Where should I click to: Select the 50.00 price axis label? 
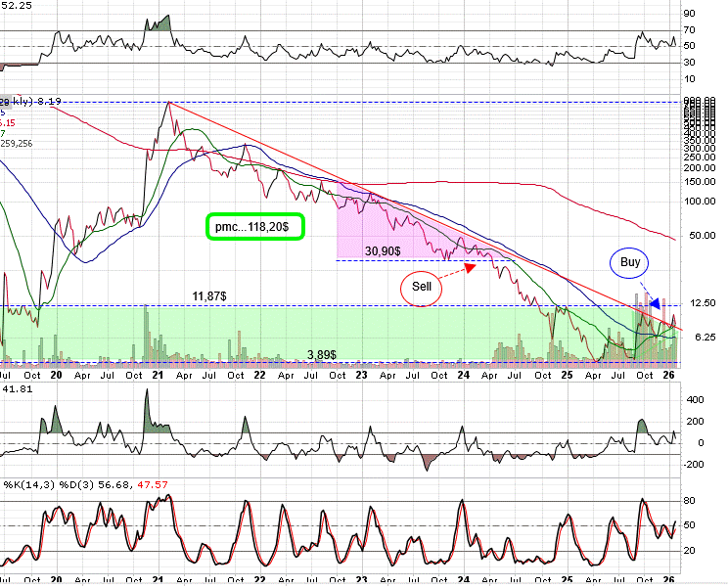pos(702,235)
